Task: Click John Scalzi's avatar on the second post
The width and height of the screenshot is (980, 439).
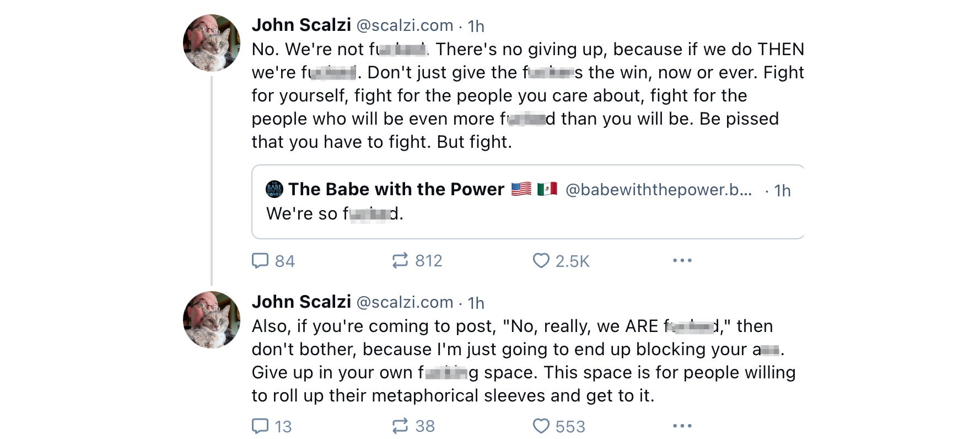Action: click(212, 320)
